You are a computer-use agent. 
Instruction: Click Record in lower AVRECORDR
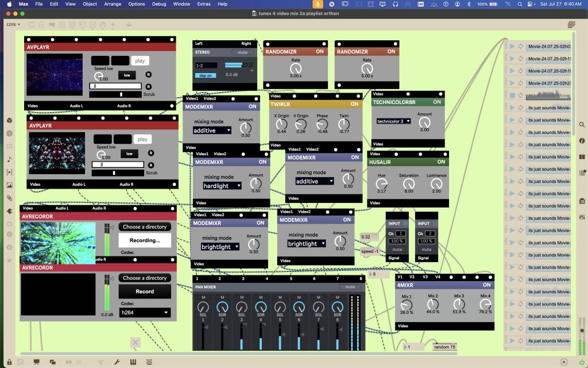point(145,292)
